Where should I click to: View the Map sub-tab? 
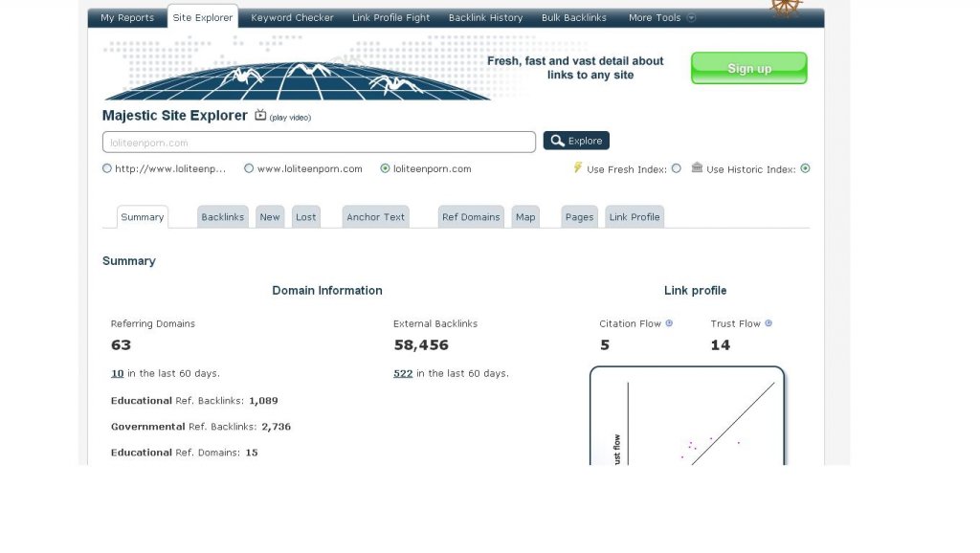coord(525,217)
